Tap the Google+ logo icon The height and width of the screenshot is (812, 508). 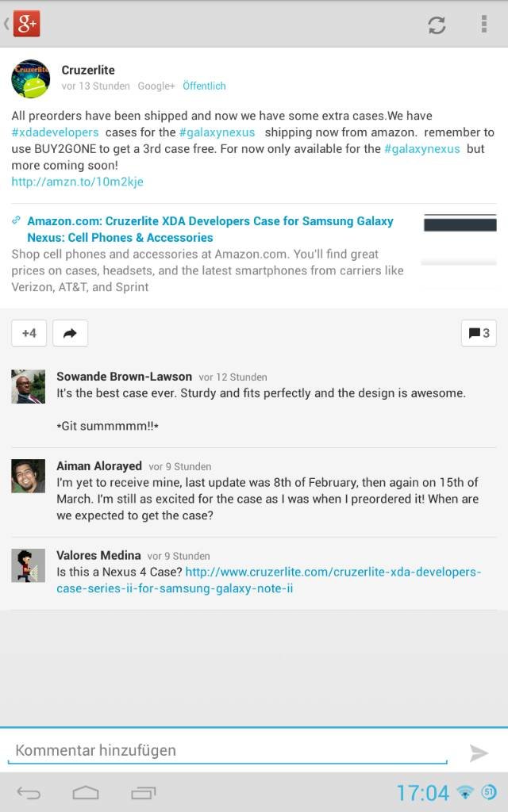coord(26,25)
